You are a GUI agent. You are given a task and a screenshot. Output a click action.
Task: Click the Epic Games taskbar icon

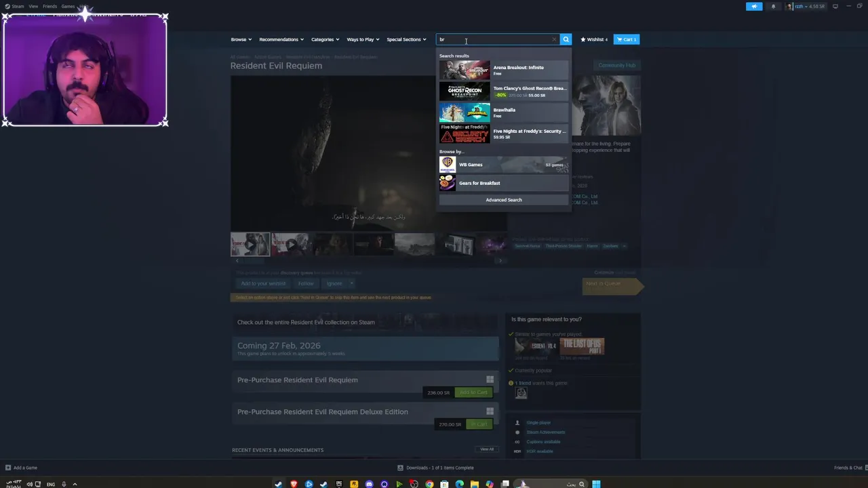(x=339, y=484)
